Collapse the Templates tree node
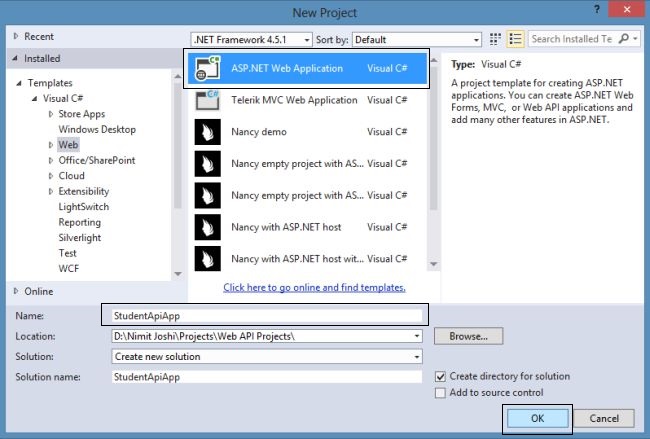 click(x=19, y=83)
